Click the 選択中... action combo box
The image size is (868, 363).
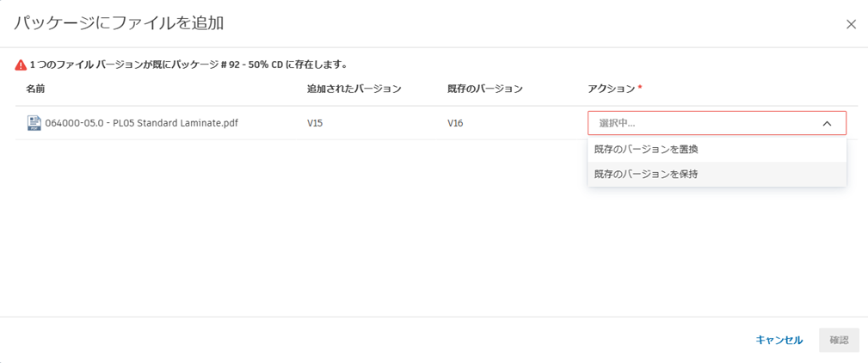[x=705, y=123]
